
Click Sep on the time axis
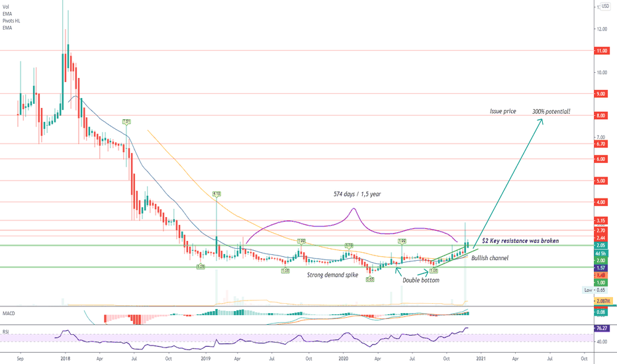point(20,359)
